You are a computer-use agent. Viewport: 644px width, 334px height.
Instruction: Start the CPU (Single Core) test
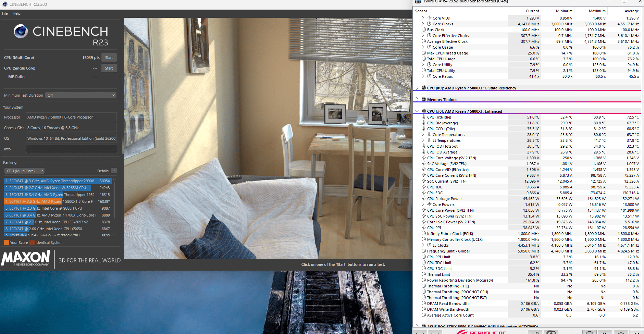(x=109, y=68)
